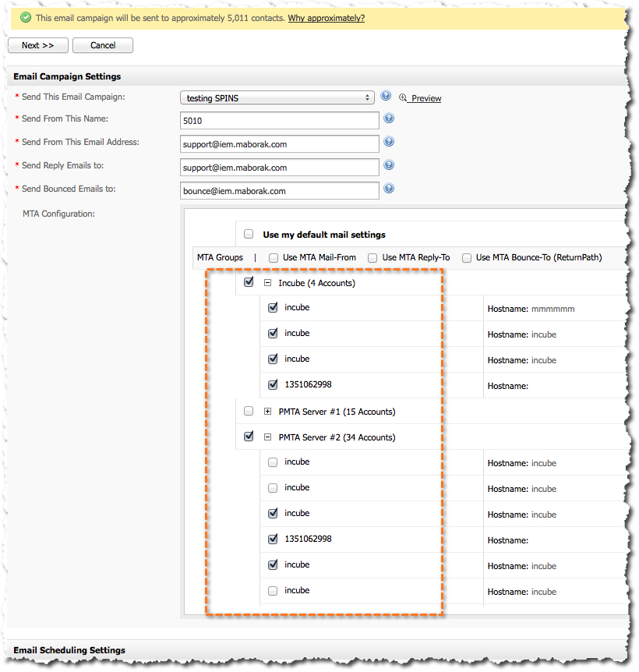Image resolution: width=639 pixels, height=672 pixels.
Task: Click the Send From This Name field
Action: pos(279,120)
